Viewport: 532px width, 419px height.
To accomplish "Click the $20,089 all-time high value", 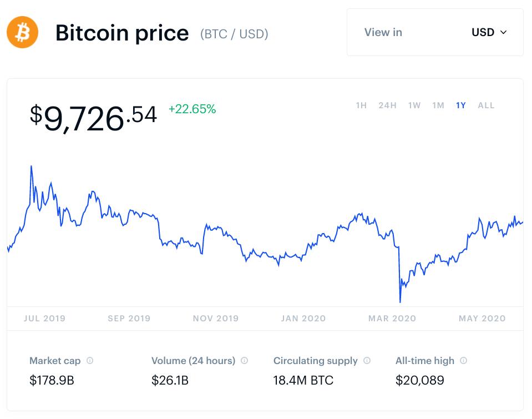I will [419, 381].
